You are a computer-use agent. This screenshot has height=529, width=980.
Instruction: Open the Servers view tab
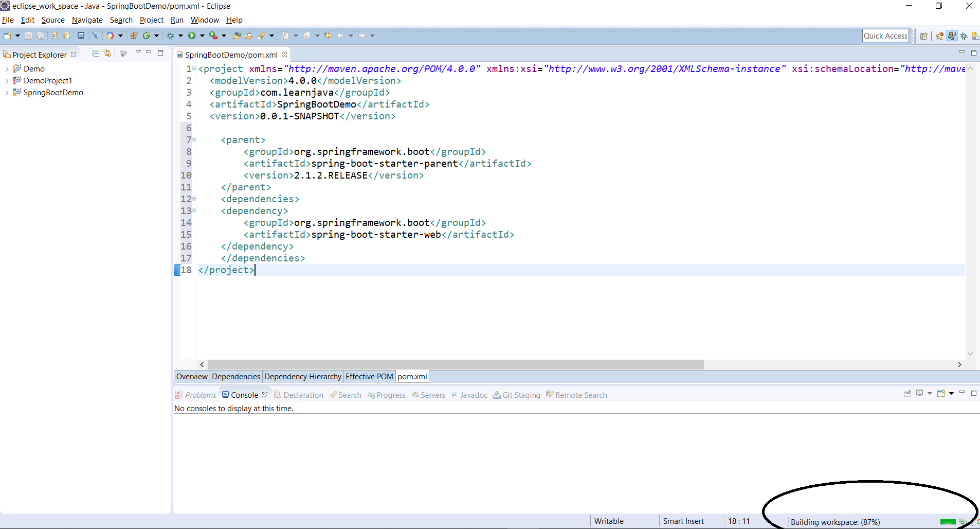428,395
